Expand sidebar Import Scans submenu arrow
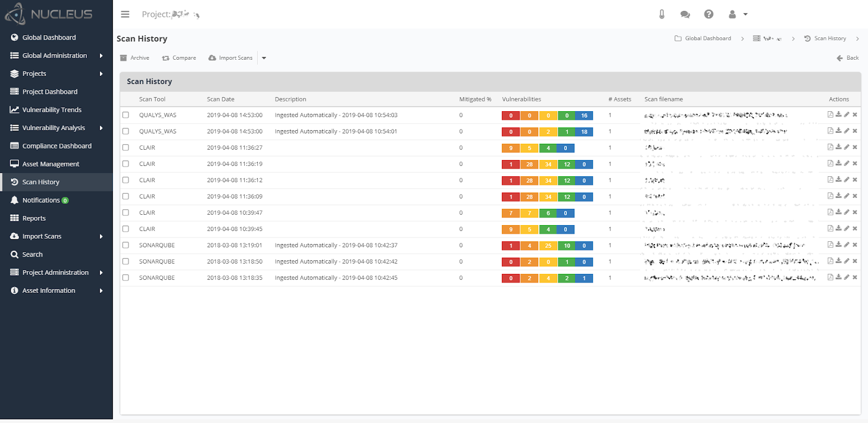This screenshot has width=868, height=423. tap(101, 236)
